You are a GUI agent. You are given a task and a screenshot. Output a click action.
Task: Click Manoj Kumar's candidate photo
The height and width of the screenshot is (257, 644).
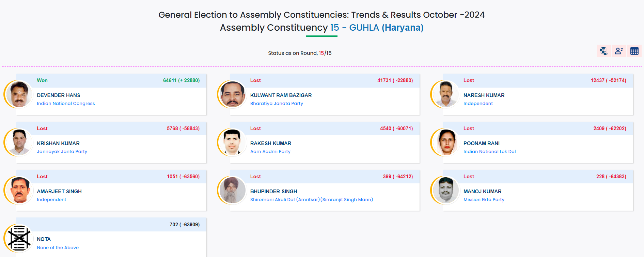[446, 190]
